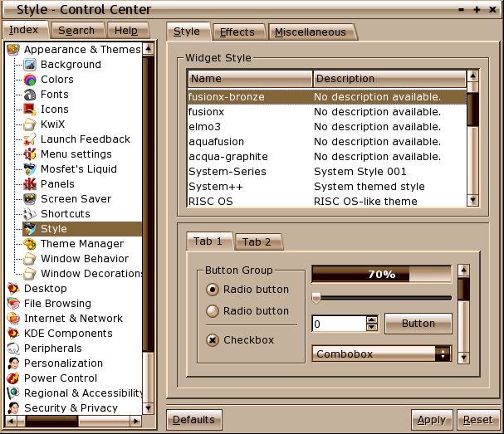Click the Window Decorations folder icon

point(30,274)
